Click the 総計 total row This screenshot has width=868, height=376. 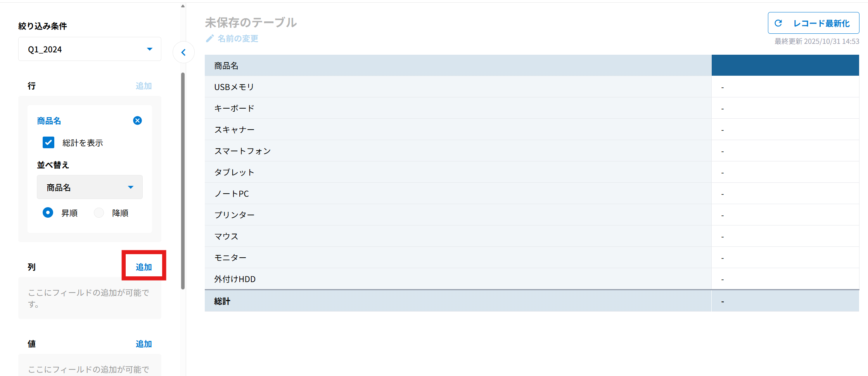[x=222, y=301]
